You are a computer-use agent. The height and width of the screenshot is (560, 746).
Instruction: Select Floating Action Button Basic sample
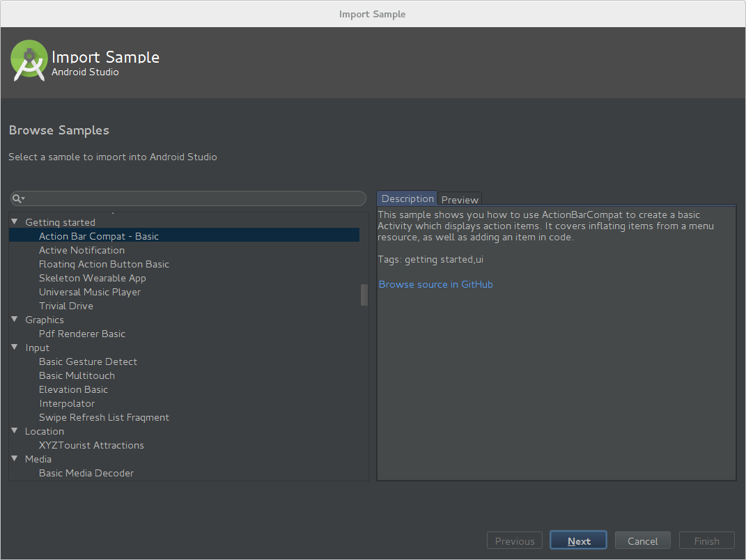(x=104, y=264)
